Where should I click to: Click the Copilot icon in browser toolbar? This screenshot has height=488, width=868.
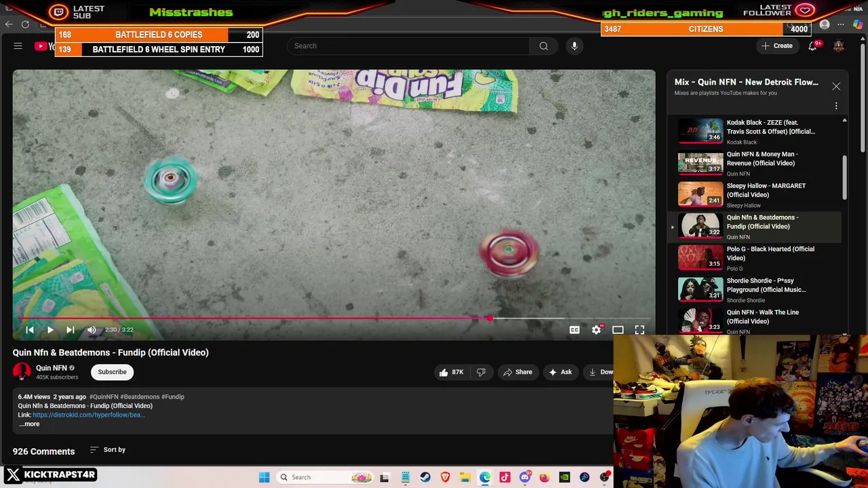click(x=858, y=24)
